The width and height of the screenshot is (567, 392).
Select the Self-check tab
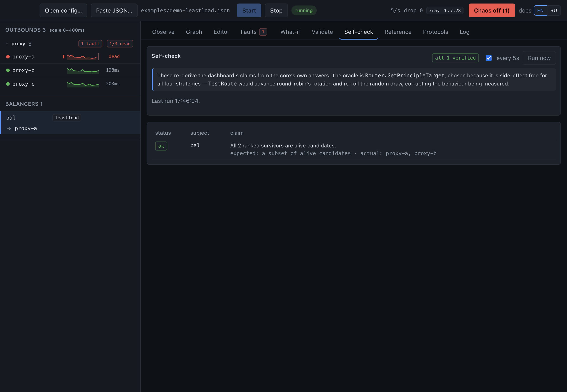[x=358, y=32]
